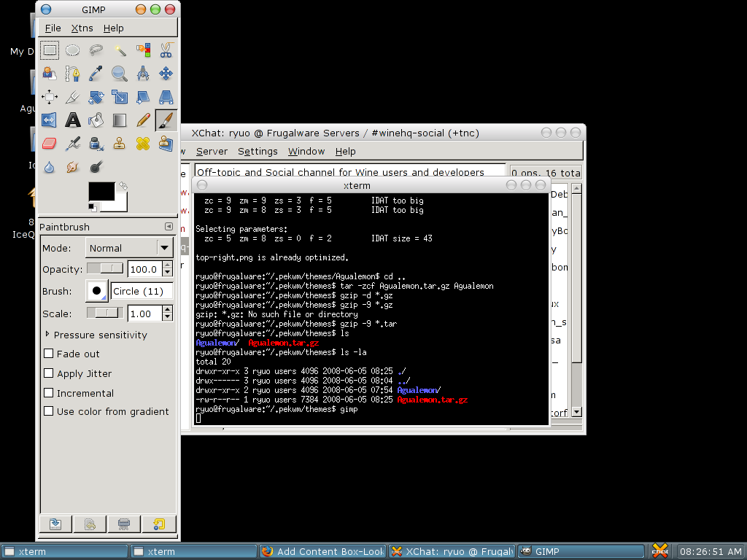Select the Blur/Sharpen droplet tool
Screen dimensions: 747x560
(x=50, y=167)
